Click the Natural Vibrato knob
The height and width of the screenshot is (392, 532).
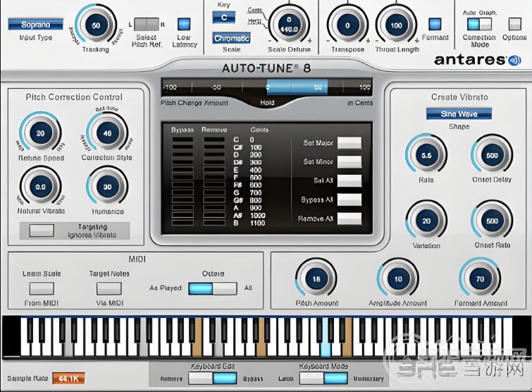[40, 187]
